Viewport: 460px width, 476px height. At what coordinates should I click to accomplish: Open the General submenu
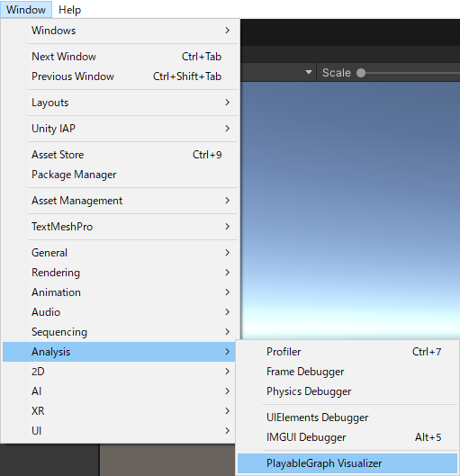pyautogui.click(x=120, y=253)
